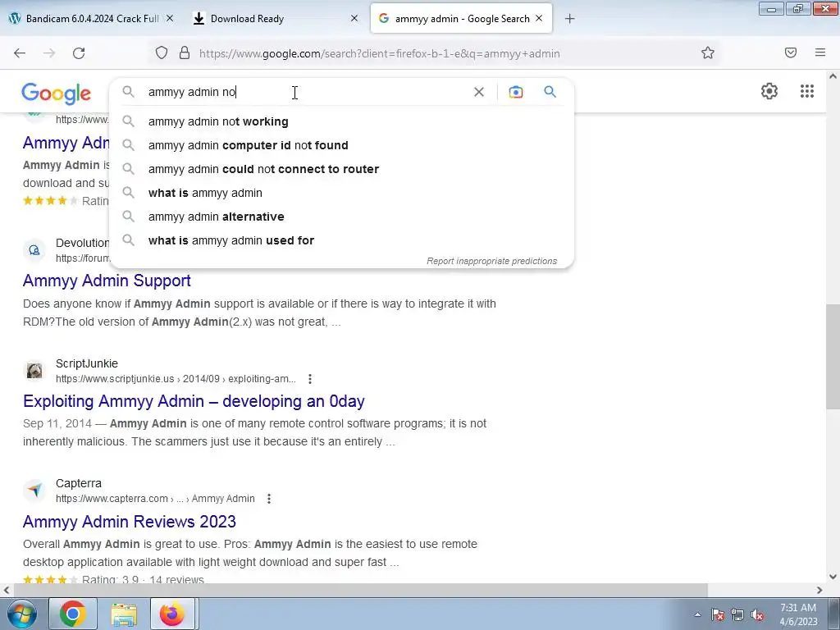Choose suggestion 'ammyy admin alternative'
840x630 pixels.
pyautogui.click(x=342, y=217)
